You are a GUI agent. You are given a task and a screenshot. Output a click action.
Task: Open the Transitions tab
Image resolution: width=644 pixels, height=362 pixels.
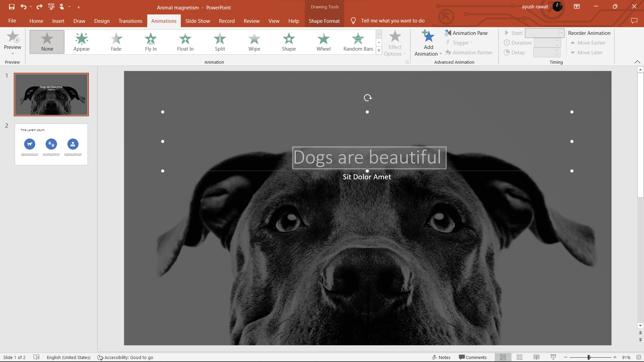(130, 21)
